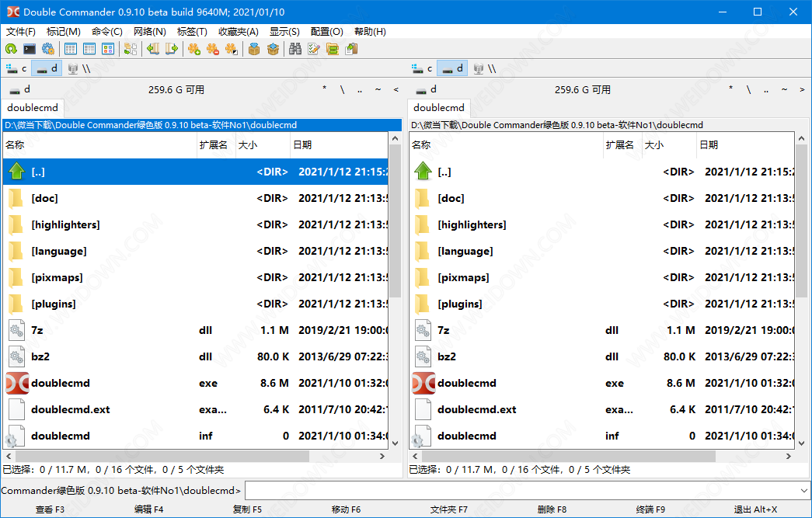Image resolution: width=812 pixels, height=518 pixels.
Task: Sort right panel by 大小 column
Action: (x=669, y=145)
